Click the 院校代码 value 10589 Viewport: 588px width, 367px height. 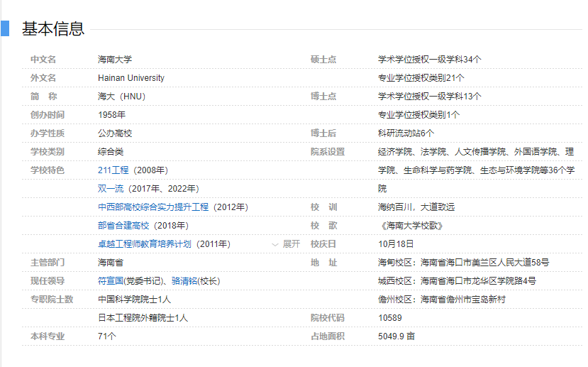tap(389, 318)
